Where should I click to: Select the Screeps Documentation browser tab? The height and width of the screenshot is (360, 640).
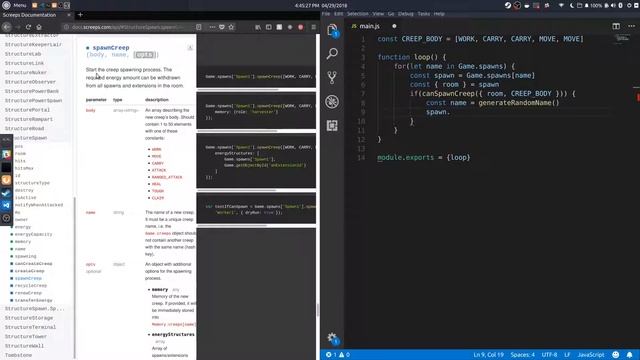point(37,15)
